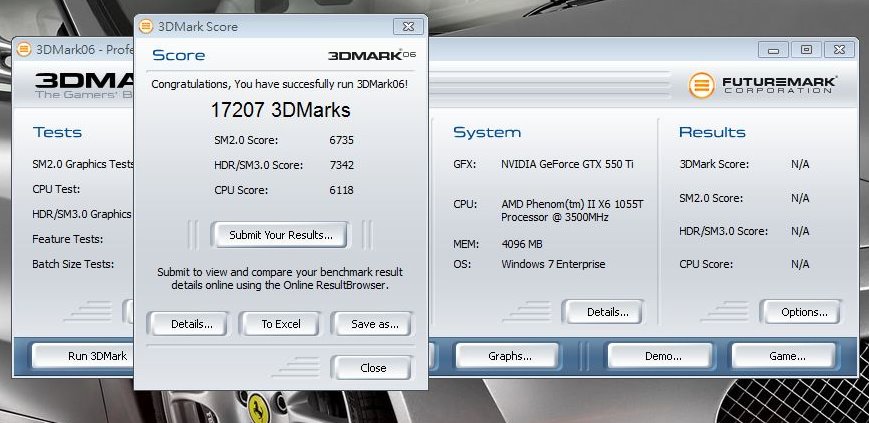The height and width of the screenshot is (423, 869).
Task: Click the CPU Score value 6118
Action: tap(341, 190)
